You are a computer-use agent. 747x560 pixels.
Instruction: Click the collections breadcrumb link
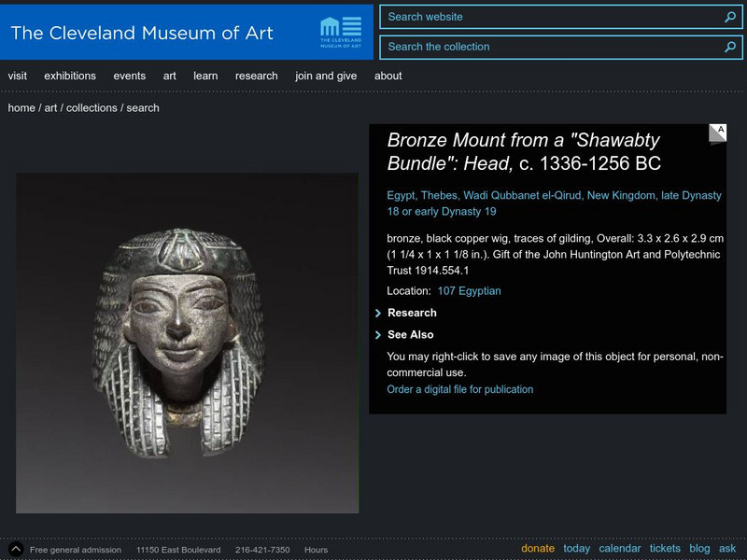point(92,108)
